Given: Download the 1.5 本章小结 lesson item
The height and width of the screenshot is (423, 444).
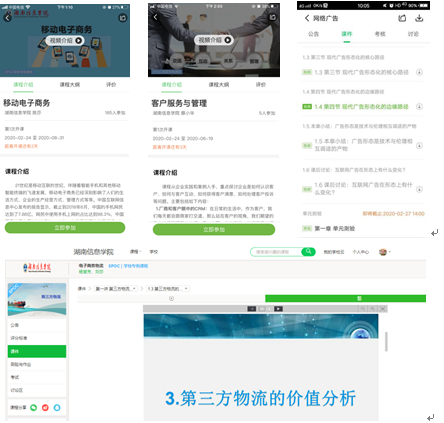Looking at the screenshot, I should click(x=419, y=145).
